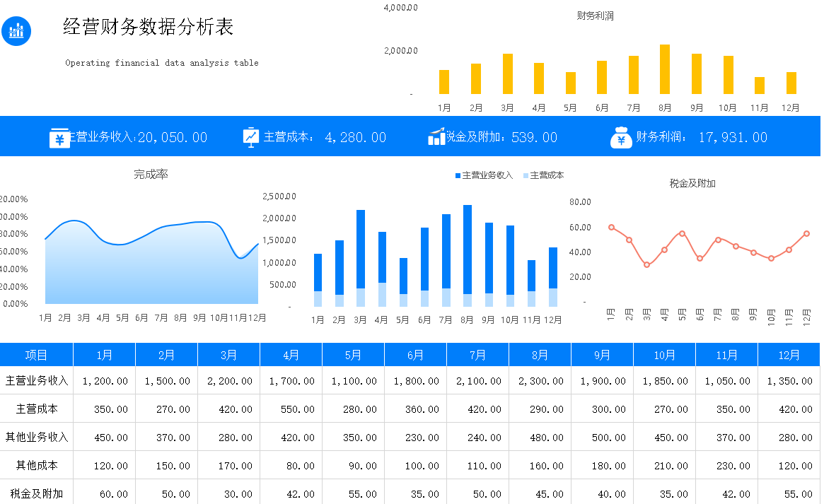Click the 经营财务数据分析表 main heading

pyautogui.click(x=149, y=27)
